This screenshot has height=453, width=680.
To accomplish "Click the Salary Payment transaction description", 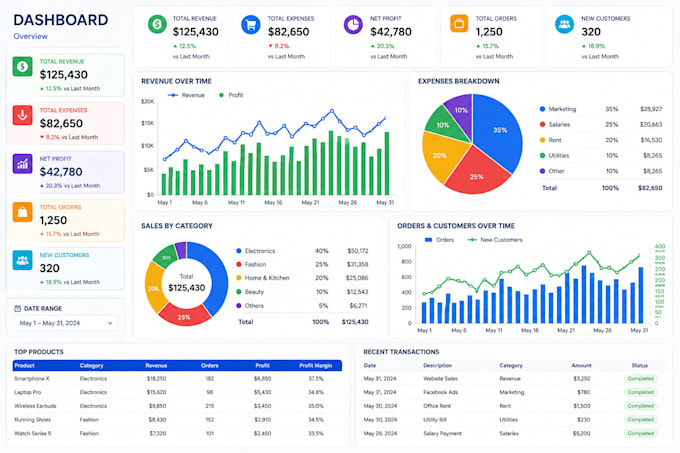I will click(442, 433).
